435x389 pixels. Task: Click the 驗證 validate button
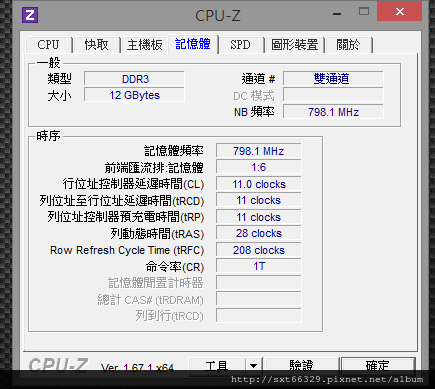[302, 366]
